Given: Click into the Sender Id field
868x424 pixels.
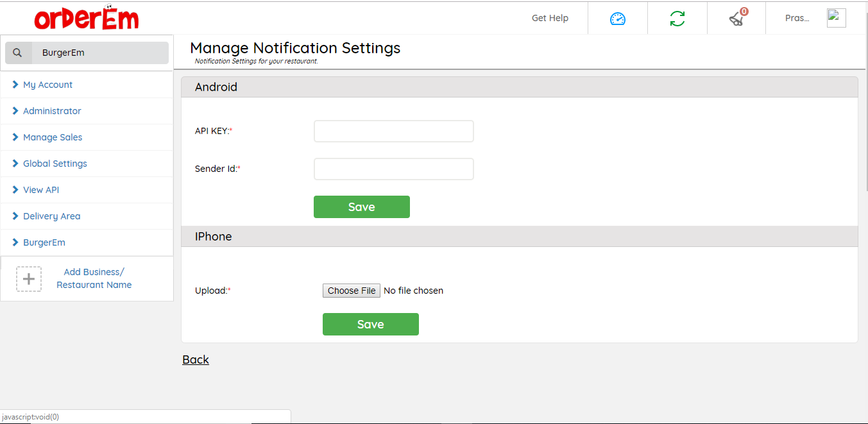Looking at the screenshot, I should 393,169.
